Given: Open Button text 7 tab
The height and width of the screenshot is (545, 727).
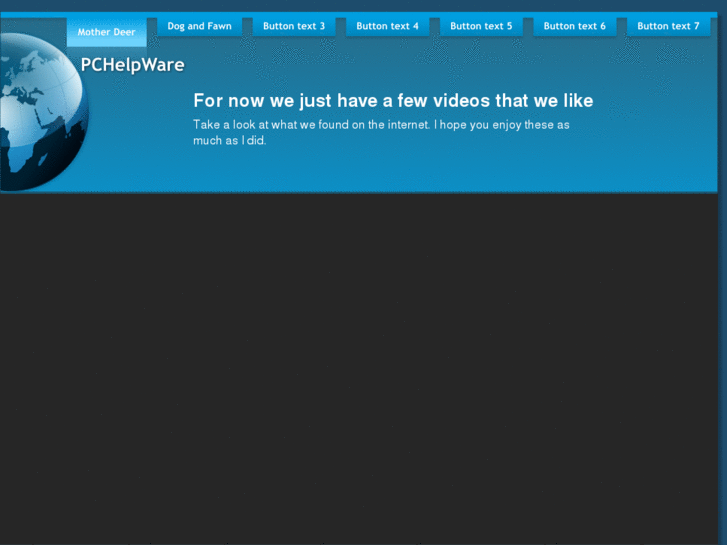Looking at the screenshot, I should tap(668, 26).
